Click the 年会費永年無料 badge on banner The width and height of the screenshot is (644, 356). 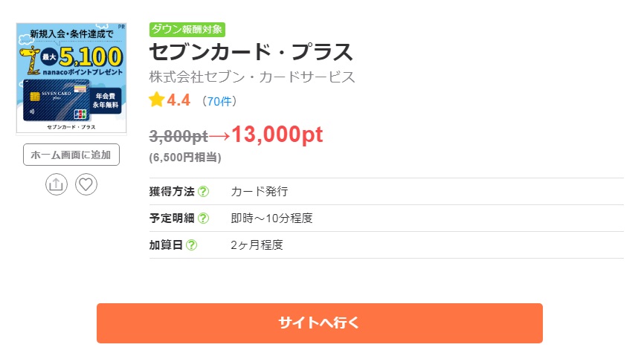click(x=105, y=100)
